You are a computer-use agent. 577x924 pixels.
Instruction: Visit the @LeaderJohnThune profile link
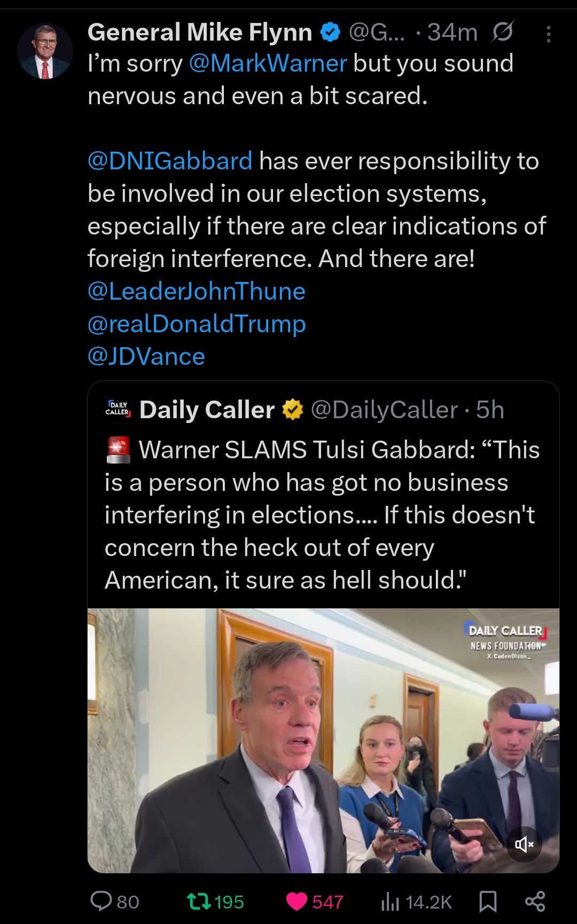[196, 292]
